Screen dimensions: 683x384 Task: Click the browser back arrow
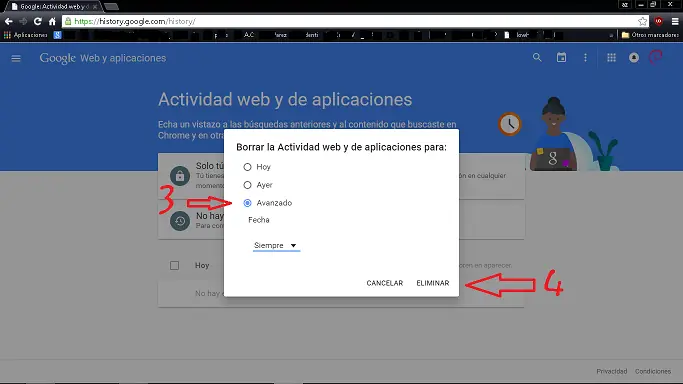click(8, 21)
